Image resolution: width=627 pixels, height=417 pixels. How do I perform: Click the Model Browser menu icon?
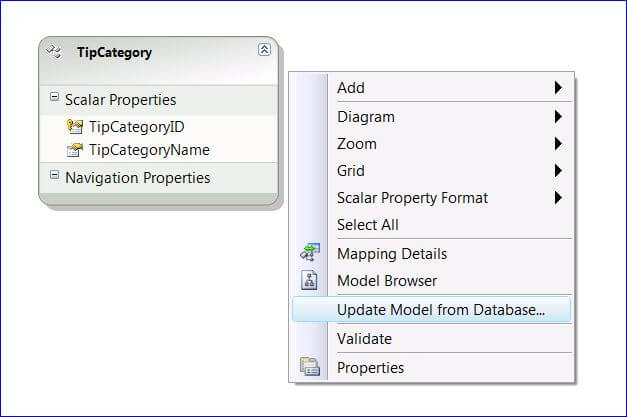[310, 280]
